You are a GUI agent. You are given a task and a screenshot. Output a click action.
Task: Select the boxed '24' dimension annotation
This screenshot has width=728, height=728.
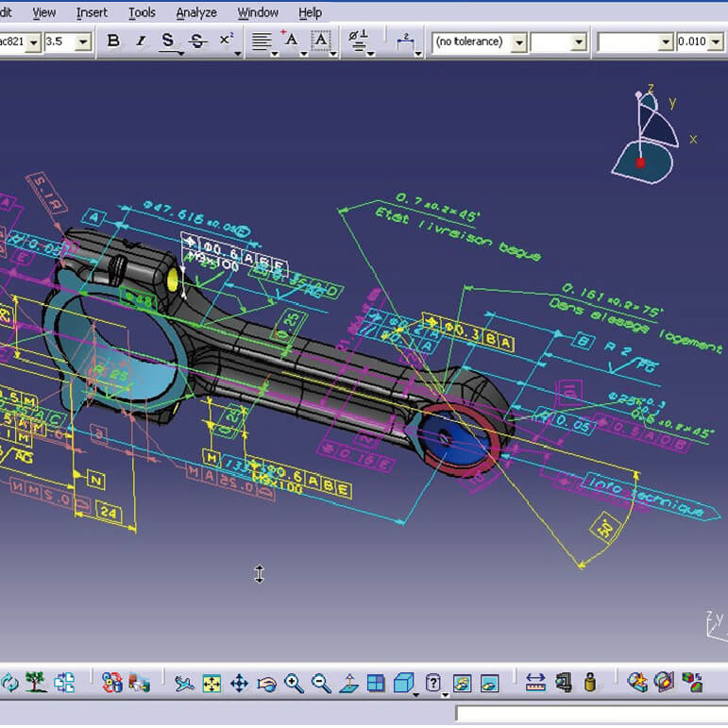tap(109, 512)
